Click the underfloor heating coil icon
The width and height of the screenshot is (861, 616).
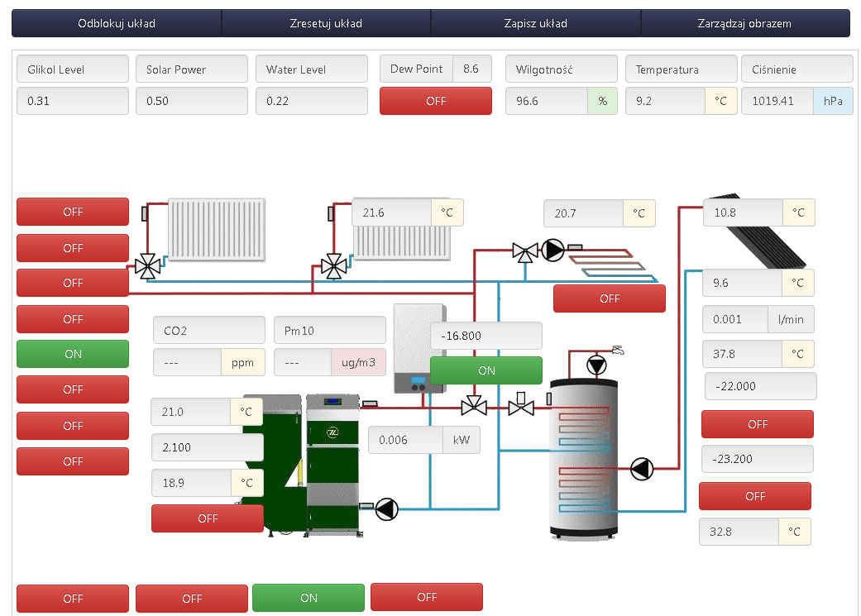click(614, 265)
